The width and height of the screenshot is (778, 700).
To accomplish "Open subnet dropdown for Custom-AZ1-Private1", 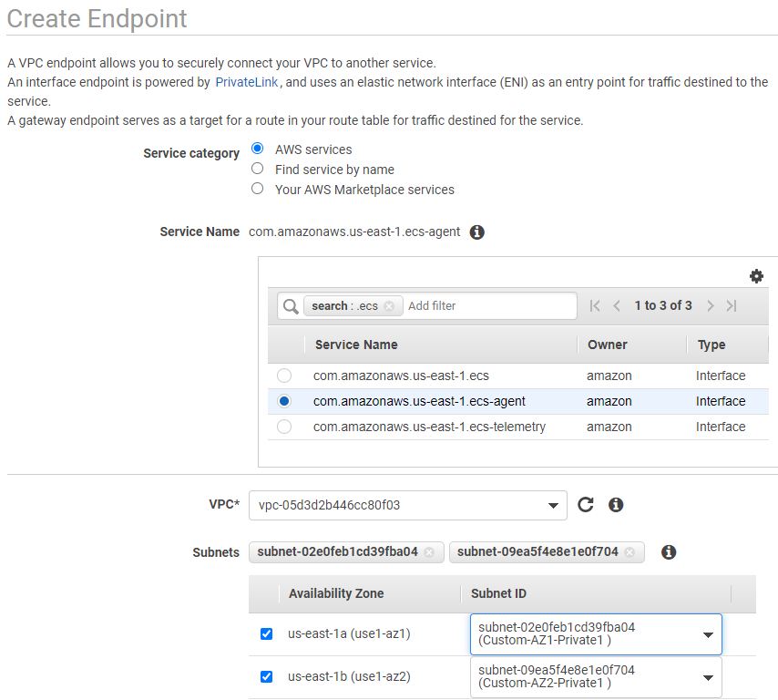I will (596, 634).
